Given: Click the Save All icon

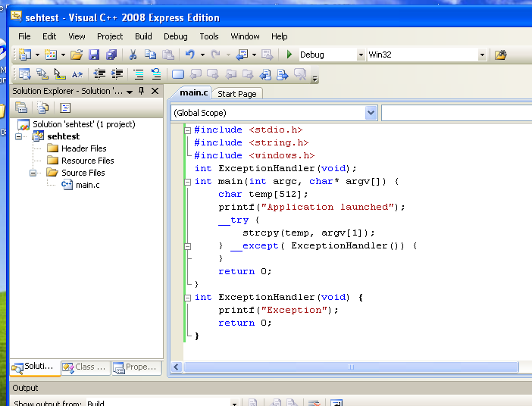Looking at the screenshot, I should click(x=111, y=55).
